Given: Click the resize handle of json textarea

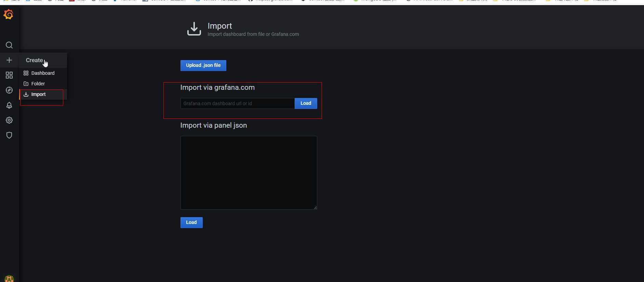Looking at the screenshot, I should point(315,207).
